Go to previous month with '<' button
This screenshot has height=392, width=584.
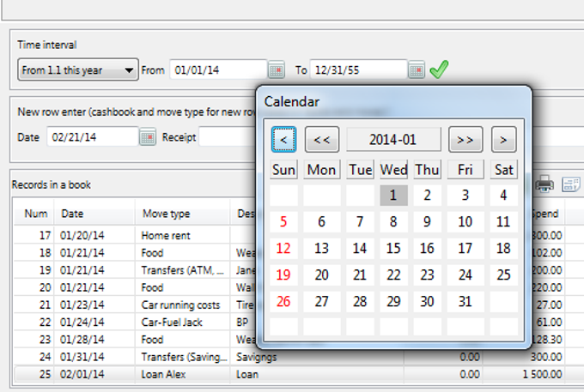(x=283, y=140)
